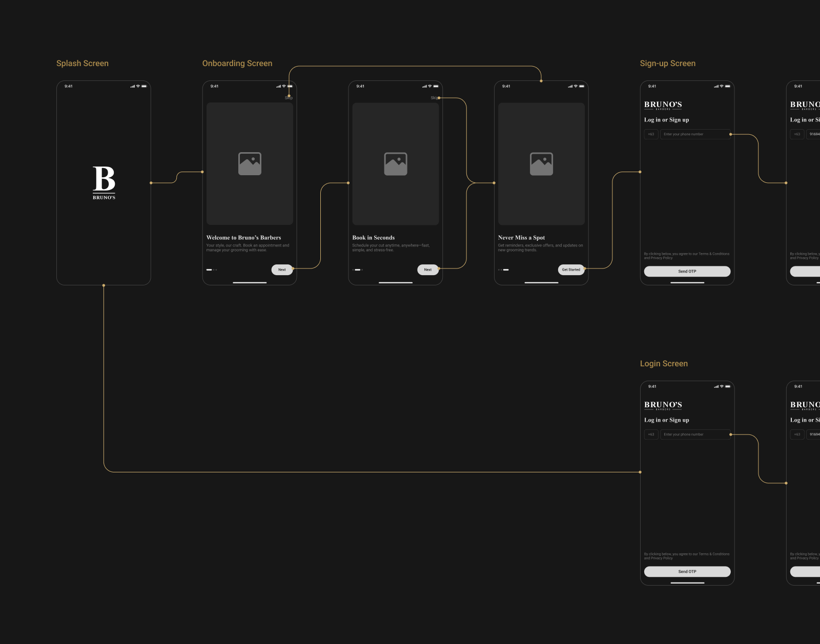Select first page indicator dot on Welcome screen
Viewport: 820px width, 644px height.
pos(208,268)
